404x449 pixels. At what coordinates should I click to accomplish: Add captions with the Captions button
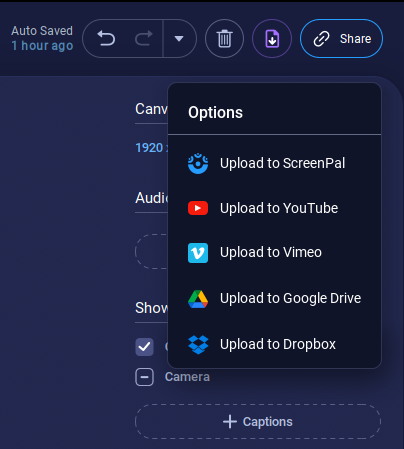tap(258, 422)
